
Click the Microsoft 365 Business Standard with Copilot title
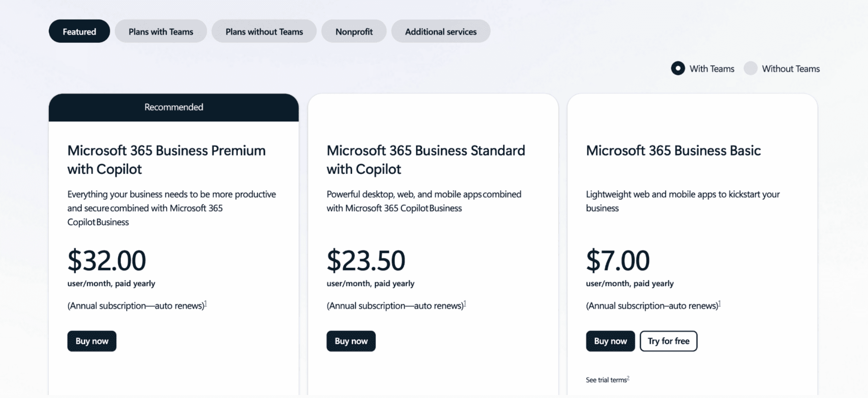point(426,160)
